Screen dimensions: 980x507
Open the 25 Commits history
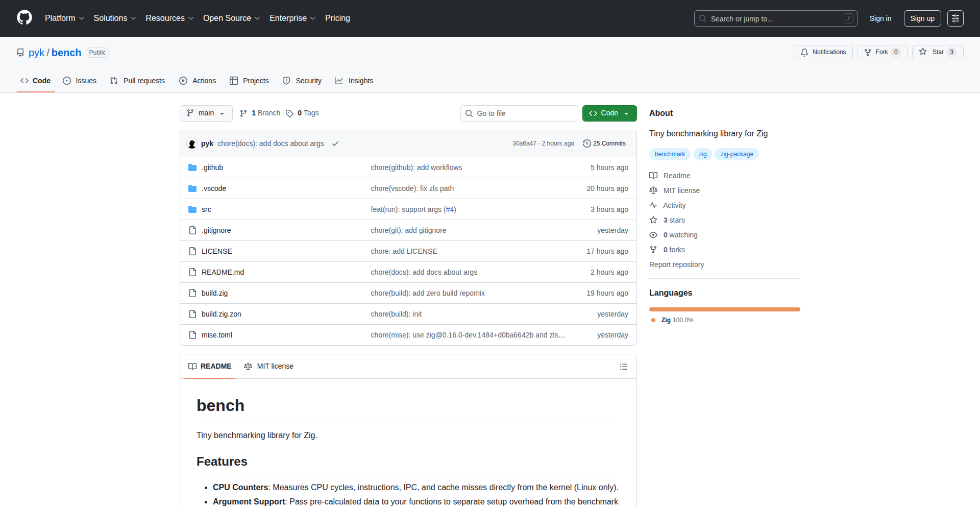[x=604, y=143]
